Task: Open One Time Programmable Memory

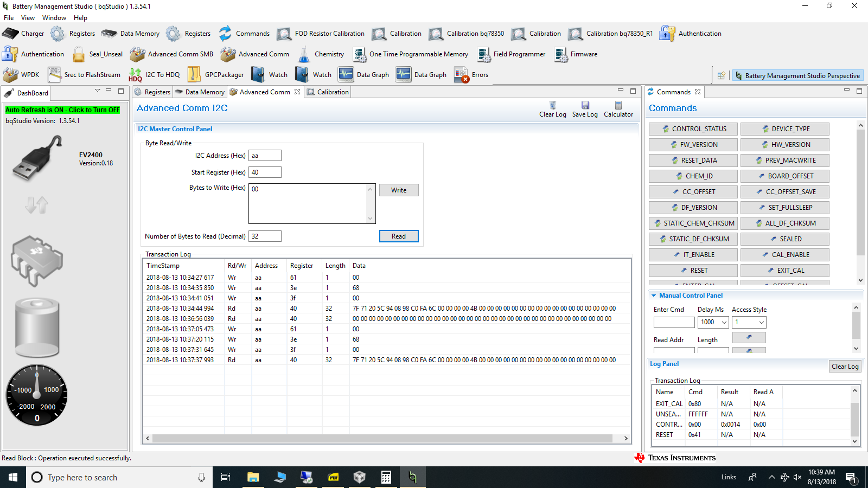Action: (x=410, y=54)
